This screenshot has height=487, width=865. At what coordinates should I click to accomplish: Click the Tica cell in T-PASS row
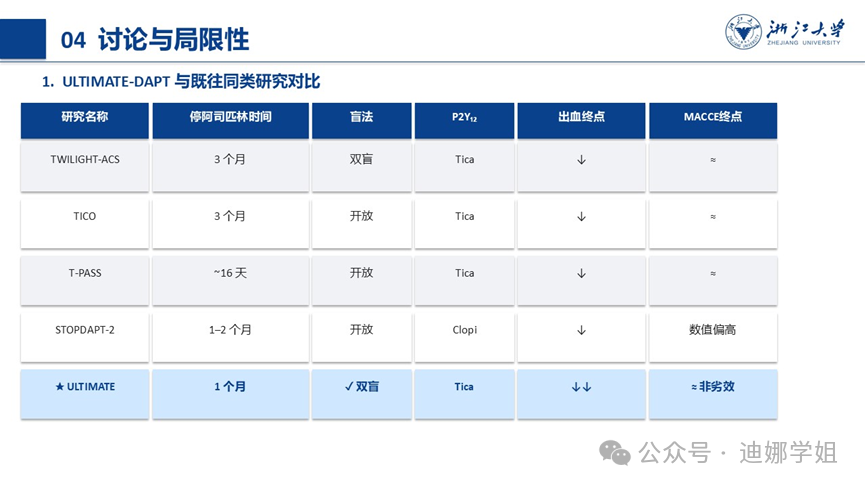(464, 281)
